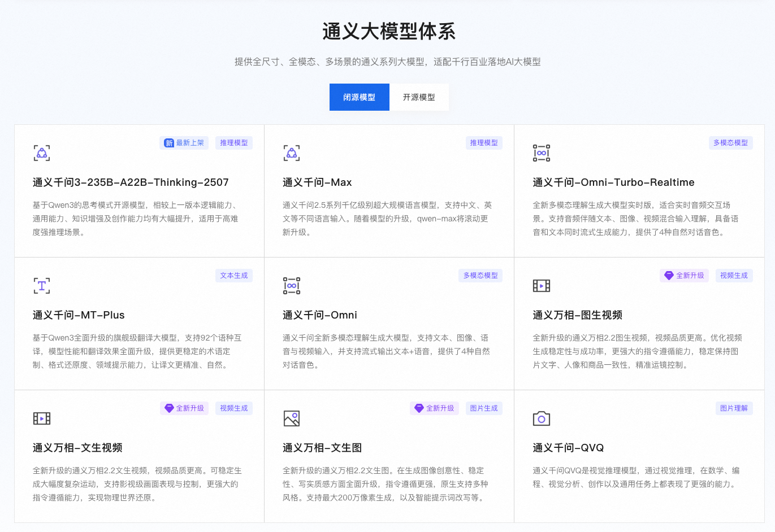Click the 图片理解 tag on 通义千问-QVQ
The height and width of the screenshot is (532, 775).
tap(734, 408)
